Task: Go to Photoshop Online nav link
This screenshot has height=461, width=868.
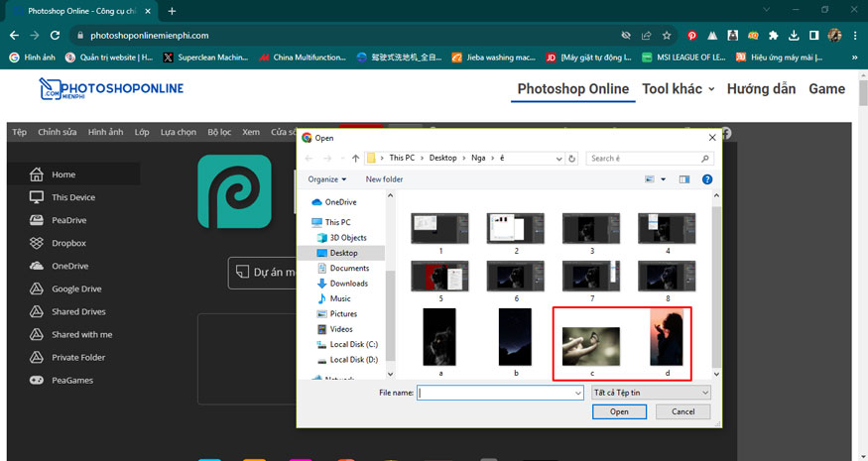Action: [x=573, y=89]
